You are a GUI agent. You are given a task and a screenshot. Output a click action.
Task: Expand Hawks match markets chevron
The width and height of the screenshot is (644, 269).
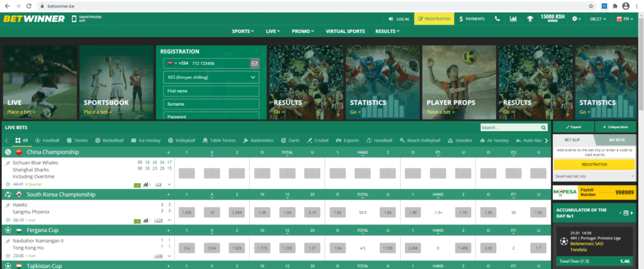click(x=169, y=220)
